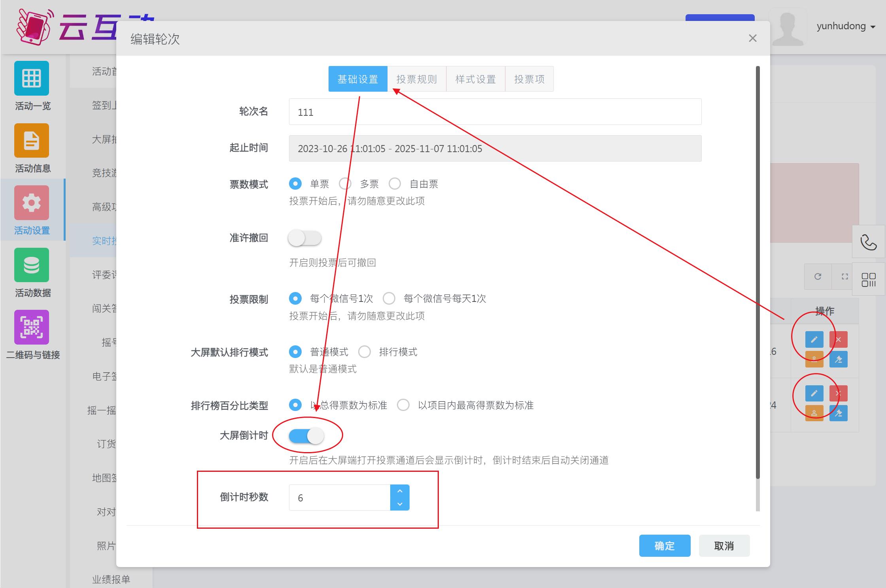
Task: Select the 多票 radio option
Action: (x=345, y=184)
